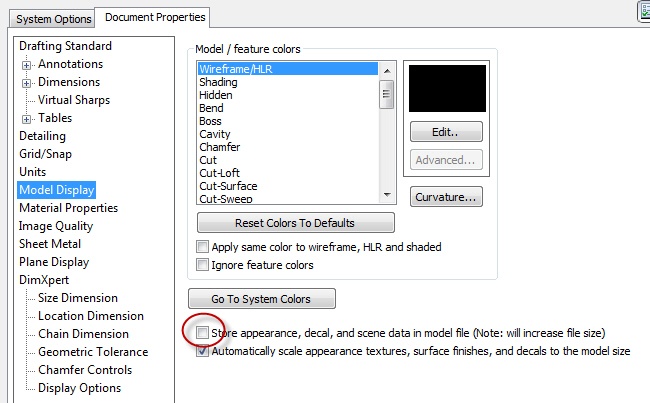Select Wireframe/HLR in the color list

(x=288, y=69)
